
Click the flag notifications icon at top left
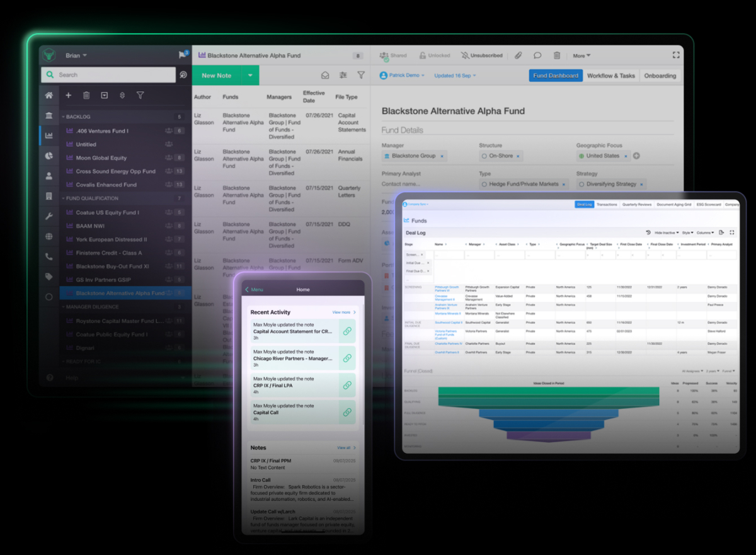click(x=181, y=55)
